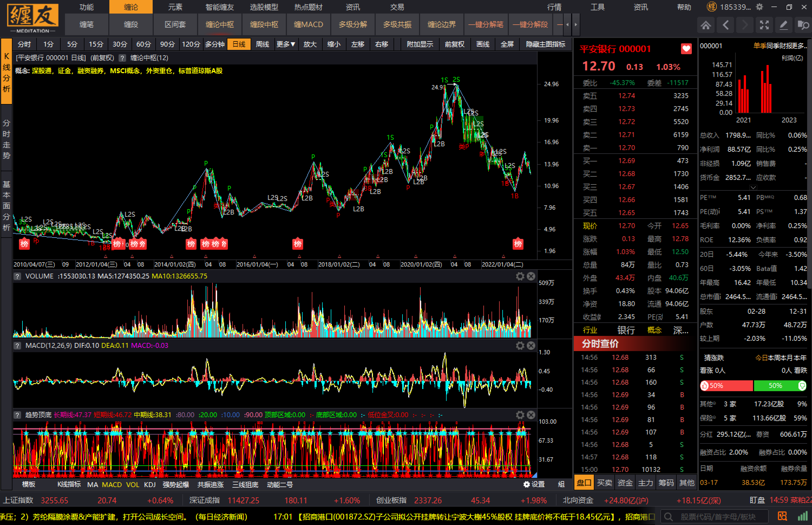
Task: Open the 更多 timeframe dropdown
Action: (x=286, y=44)
